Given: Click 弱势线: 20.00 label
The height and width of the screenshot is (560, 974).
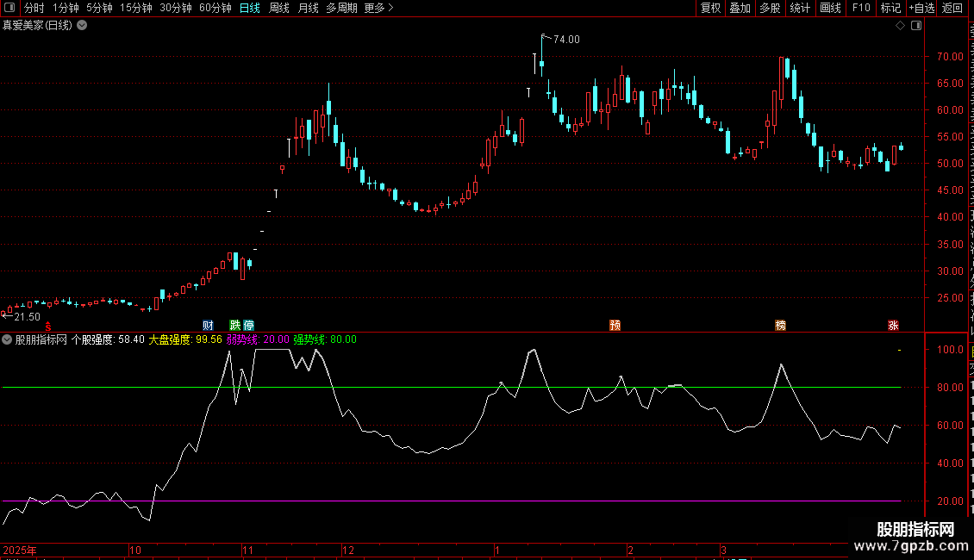Looking at the screenshot, I should pyautogui.click(x=258, y=339).
